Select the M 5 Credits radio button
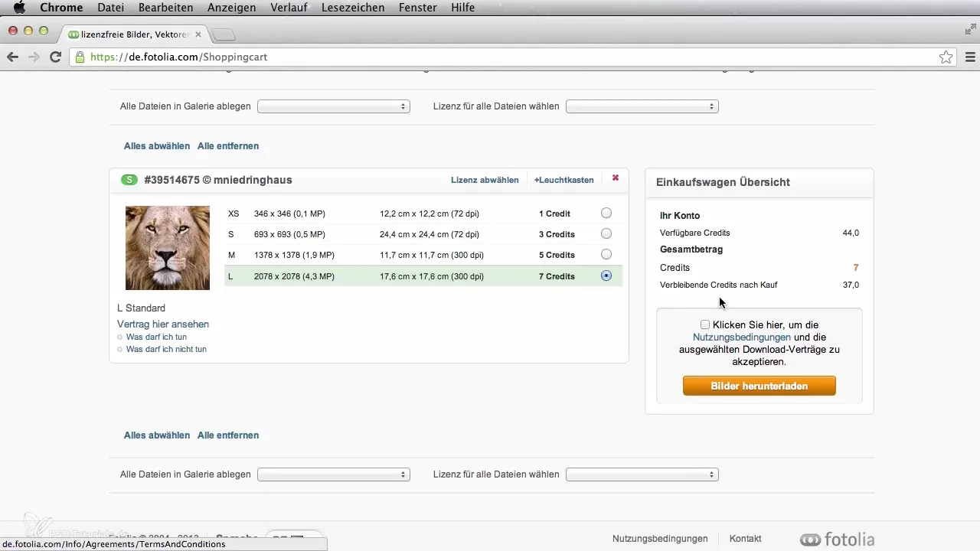 tap(606, 255)
